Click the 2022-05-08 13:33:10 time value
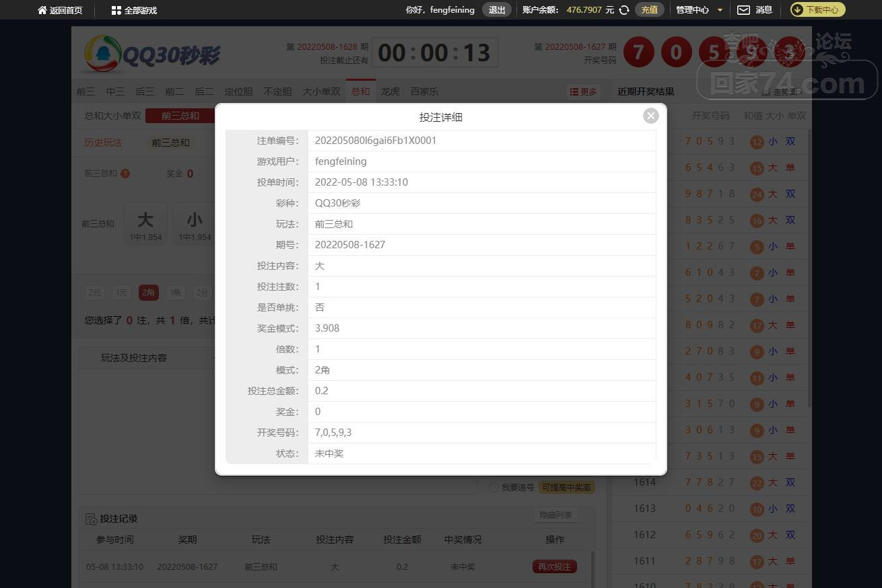 362,182
